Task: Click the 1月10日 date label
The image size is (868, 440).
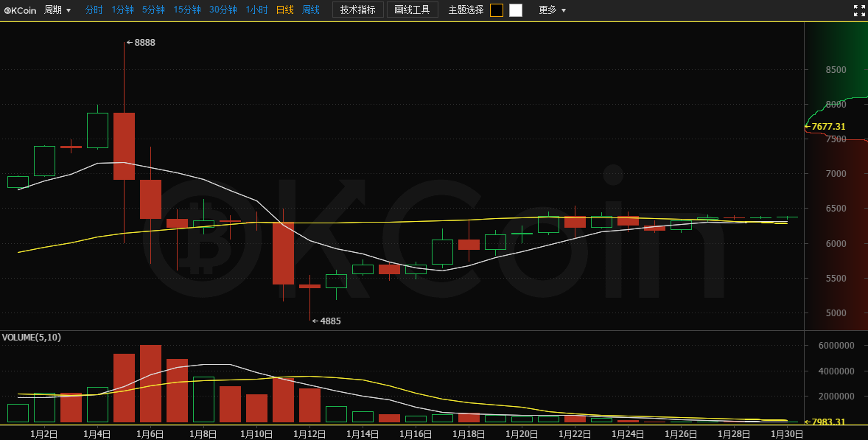Action: point(256,434)
